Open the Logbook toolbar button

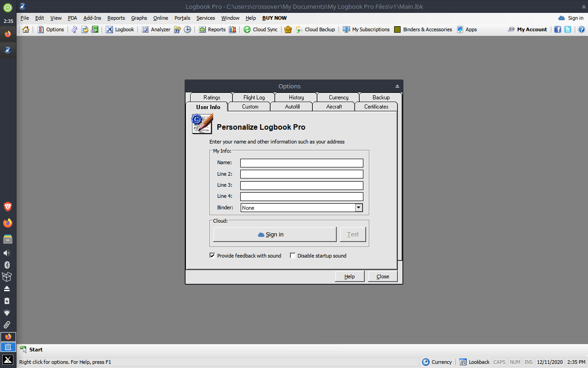point(120,29)
